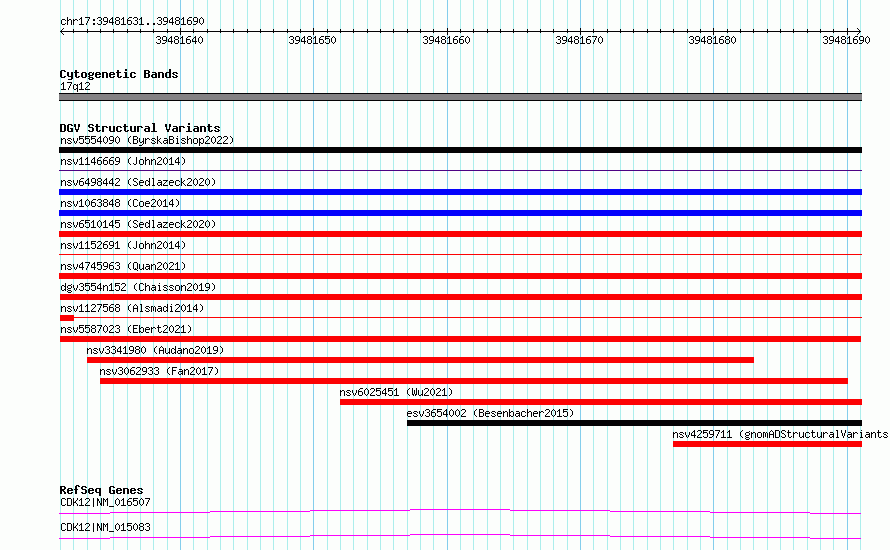Screen dimensions: 890x550
Task: Select the black nsv5554090 variant bar
Action: tap(460, 150)
